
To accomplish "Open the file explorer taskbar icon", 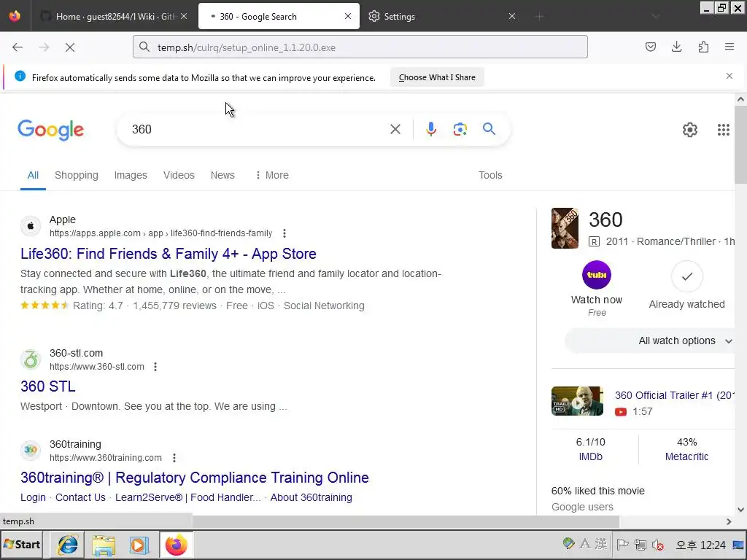I will (104, 545).
